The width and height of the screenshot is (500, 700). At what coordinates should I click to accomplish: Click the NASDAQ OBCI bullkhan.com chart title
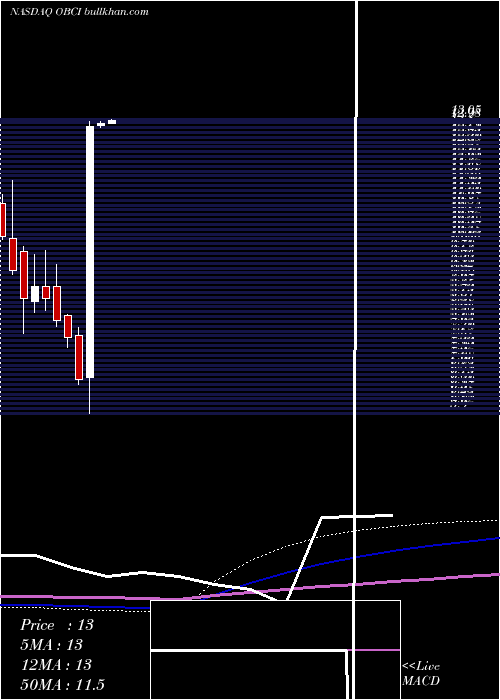click(79, 12)
